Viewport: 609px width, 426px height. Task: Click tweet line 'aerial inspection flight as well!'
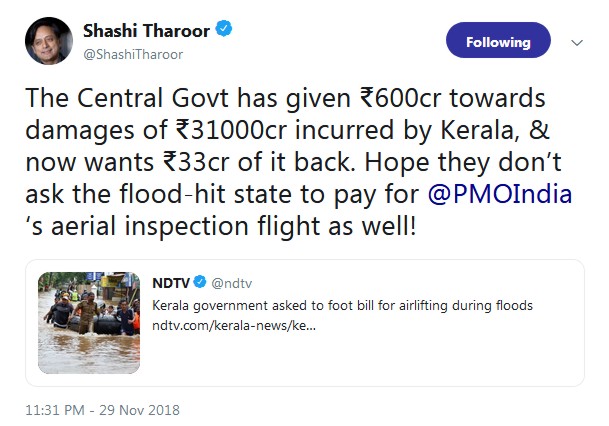234,226
